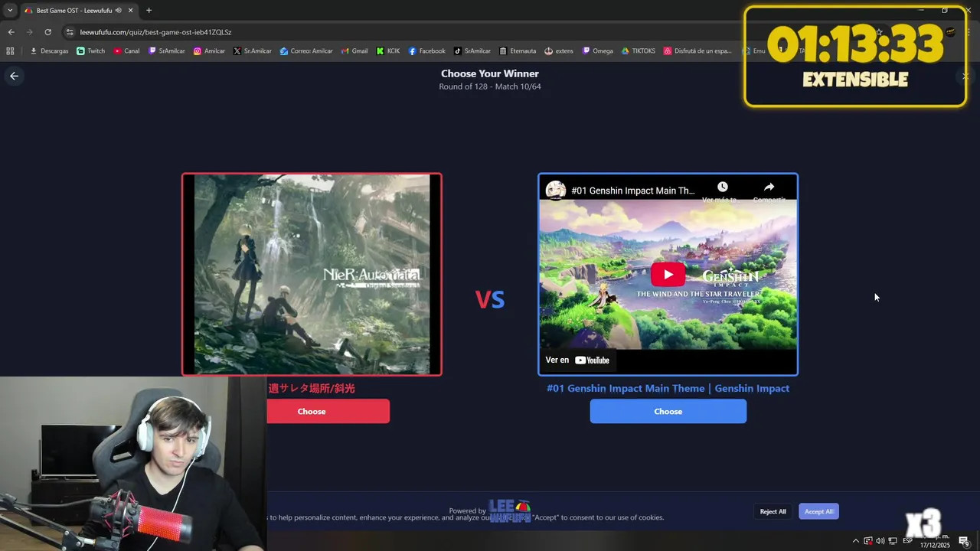Open the notification center icon

tap(964, 541)
